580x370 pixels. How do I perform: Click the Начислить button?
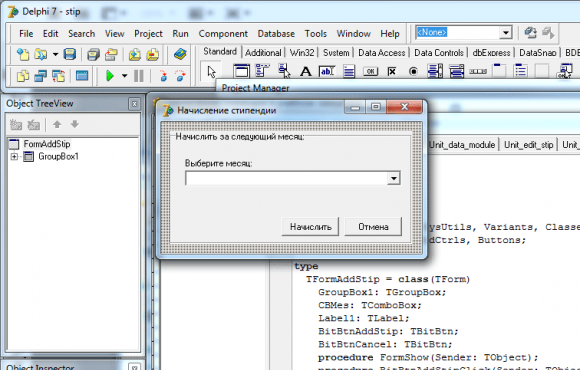coord(310,226)
